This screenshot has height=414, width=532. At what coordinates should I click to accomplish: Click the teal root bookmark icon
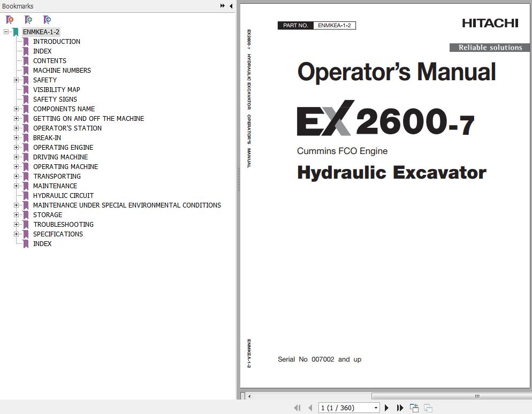[16, 32]
